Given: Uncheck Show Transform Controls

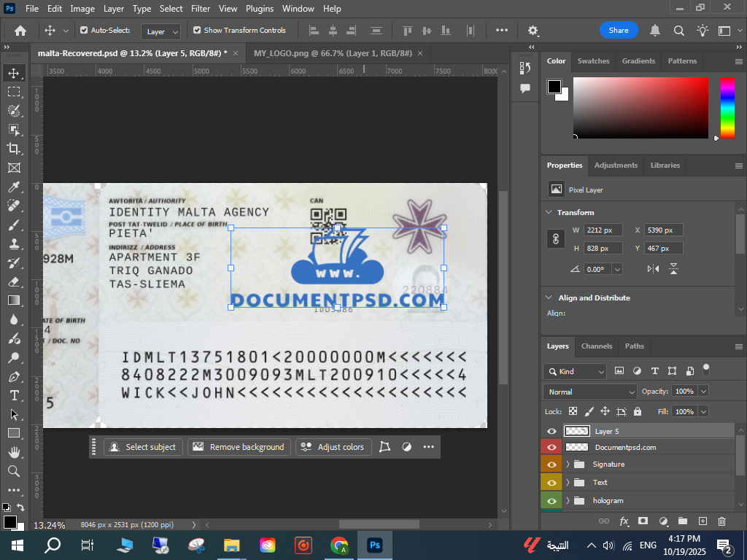Looking at the screenshot, I should (x=196, y=31).
